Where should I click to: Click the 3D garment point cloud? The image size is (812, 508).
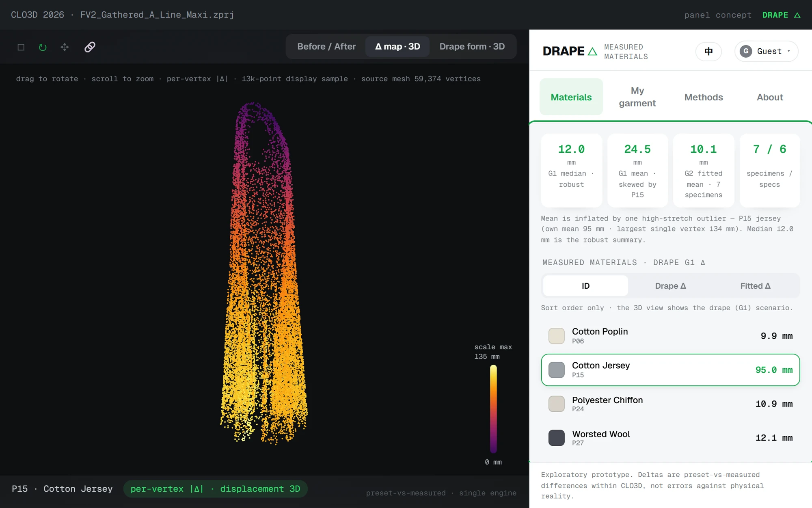[264, 273]
